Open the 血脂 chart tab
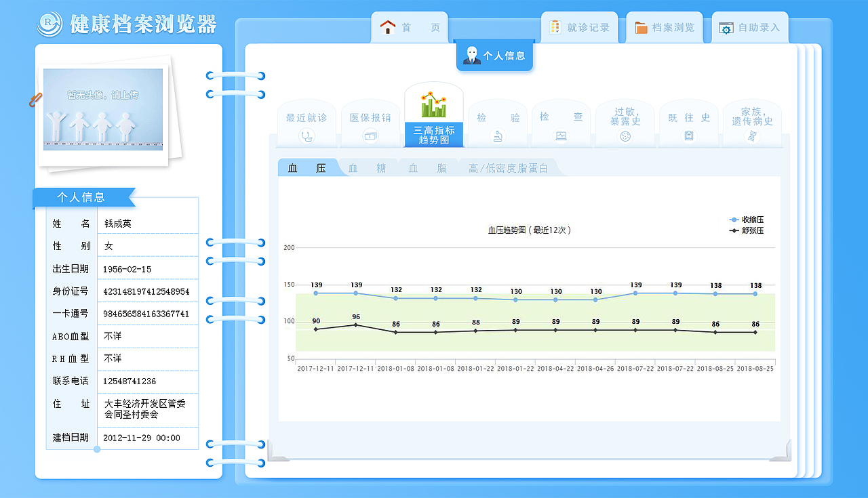Image resolution: width=868 pixels, height=498 pixels. (x=427, y=167)
